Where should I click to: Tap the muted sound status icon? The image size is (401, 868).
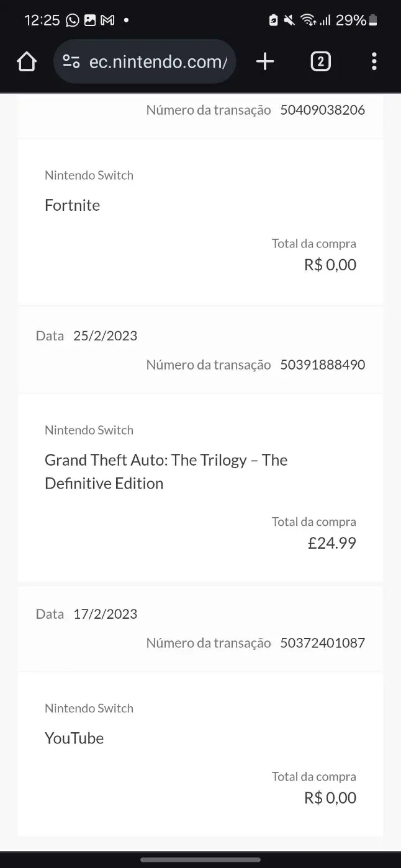[289, 20]
